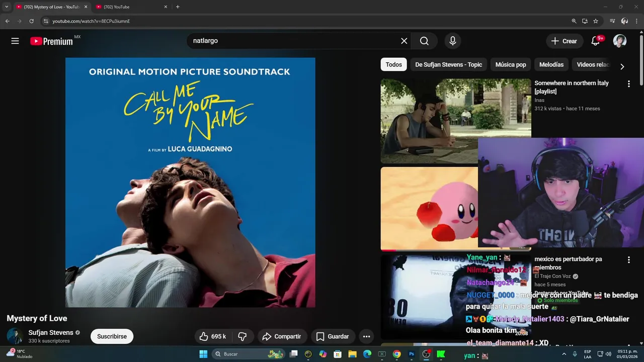Subscribe with the Suscribirse button
Image resolution: width=644 pixels, height=362 pixels.
click(112, 336)
